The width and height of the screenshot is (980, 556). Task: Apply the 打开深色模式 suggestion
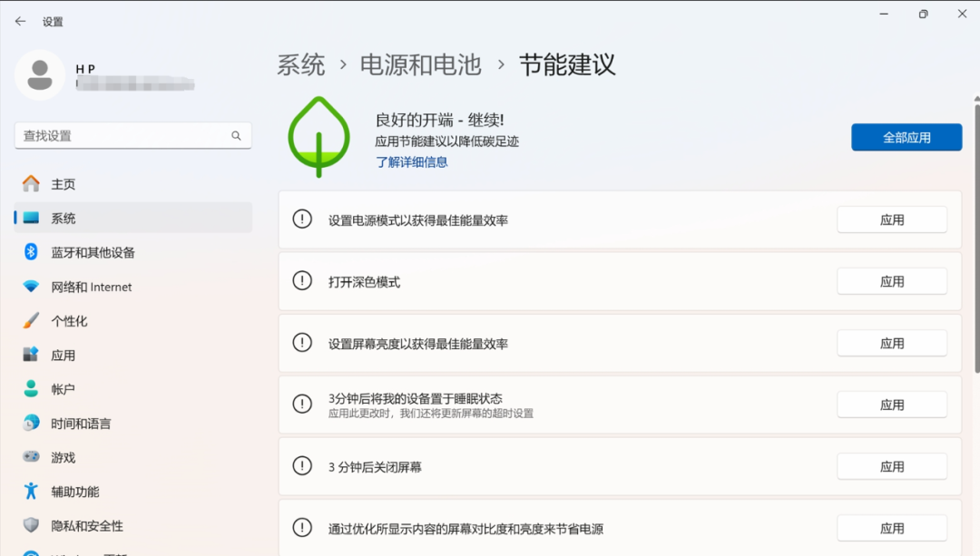click(892, 282)
